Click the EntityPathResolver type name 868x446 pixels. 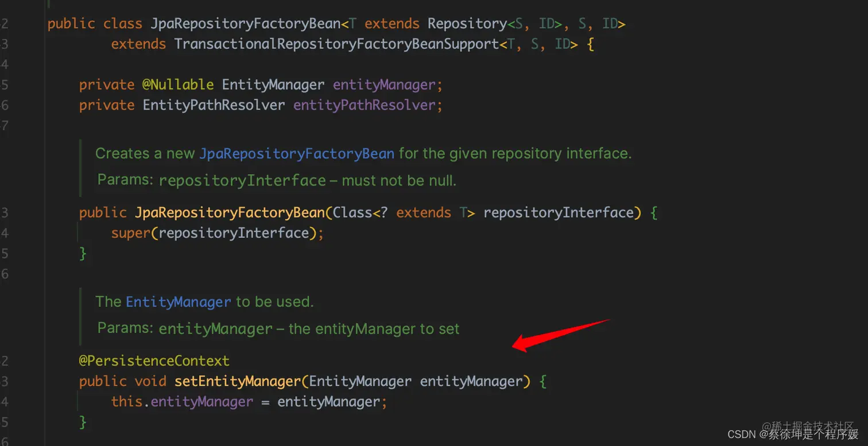tap(214, 106)
